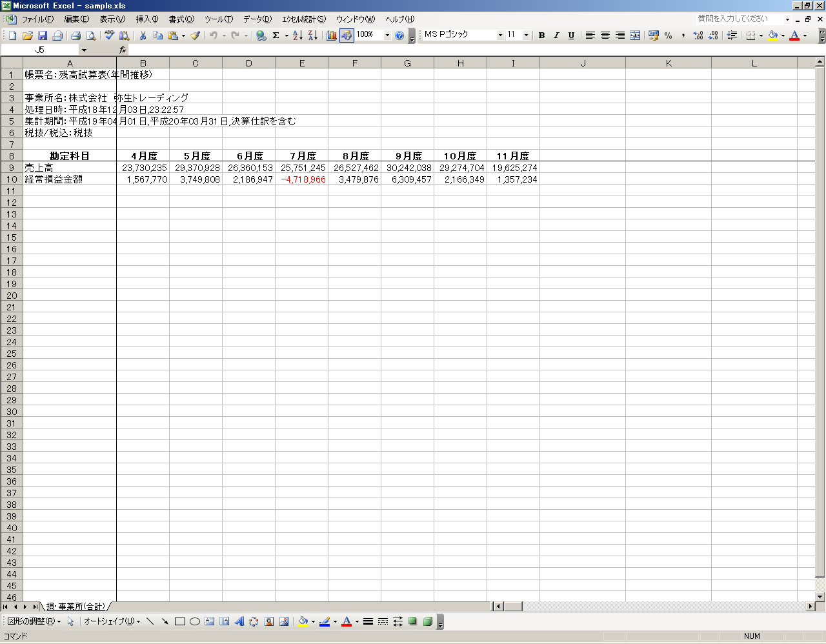Toggle italic formatting
Viewport: 826px width, 644px height.
(556, 35)
